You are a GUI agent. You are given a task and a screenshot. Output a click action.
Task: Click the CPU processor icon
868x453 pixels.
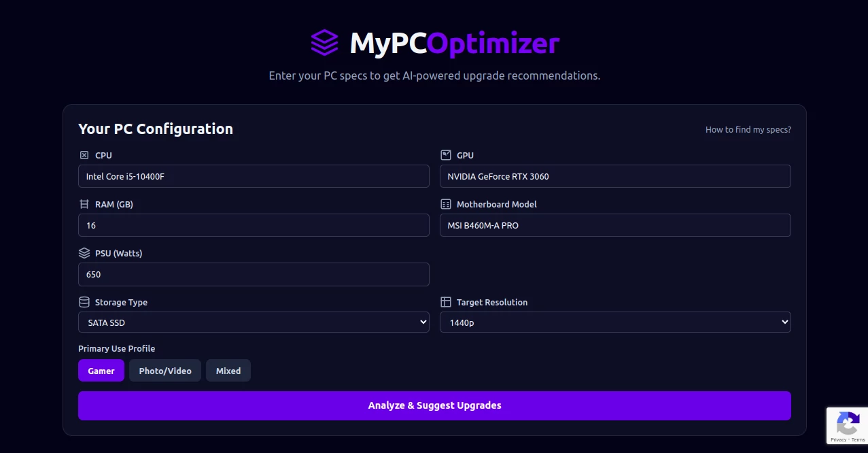click(84, 154)
